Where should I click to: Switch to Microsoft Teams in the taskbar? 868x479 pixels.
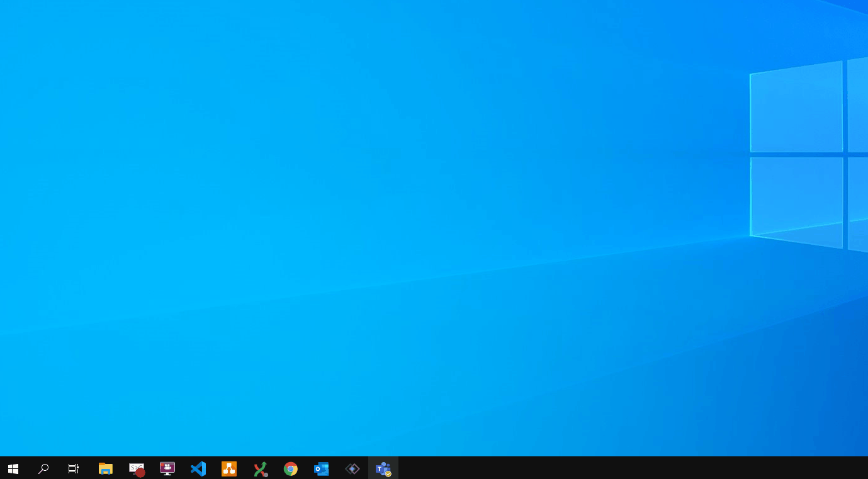pos(383,468)
